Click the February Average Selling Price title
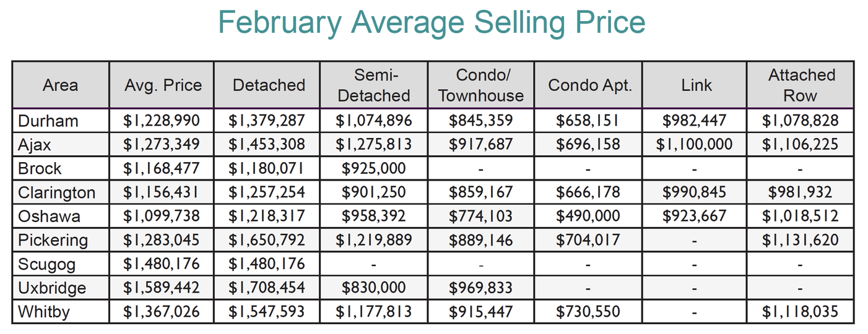The height and width of the screenshot is (334, 868). [432, 24]
